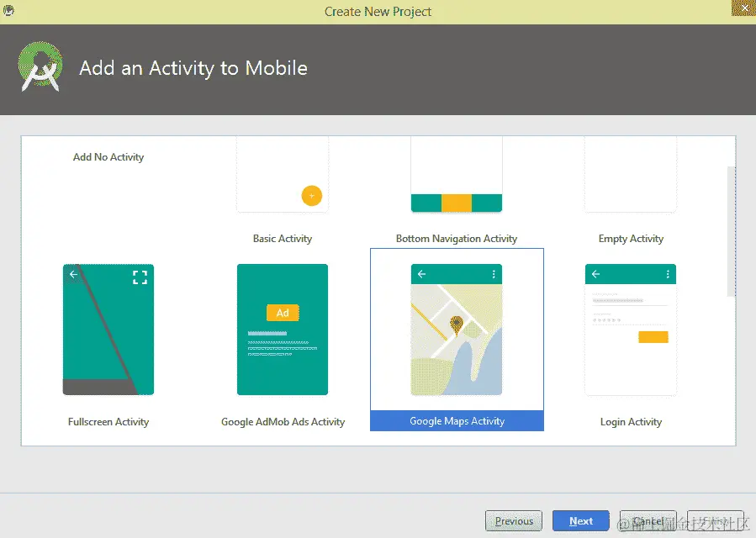Click the Fullscreen Activity label
The width and height of the screenshot is (756, 538).
coord(108,422)
